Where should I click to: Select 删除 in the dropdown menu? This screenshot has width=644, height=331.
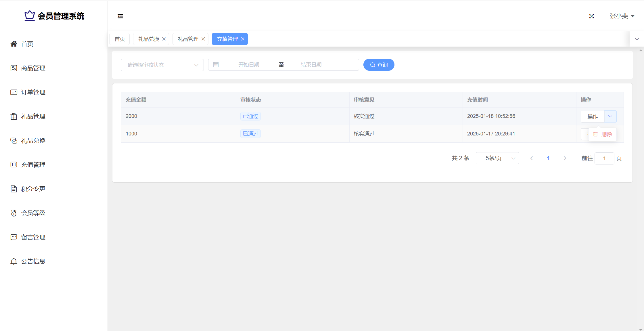tap(603, 134)
